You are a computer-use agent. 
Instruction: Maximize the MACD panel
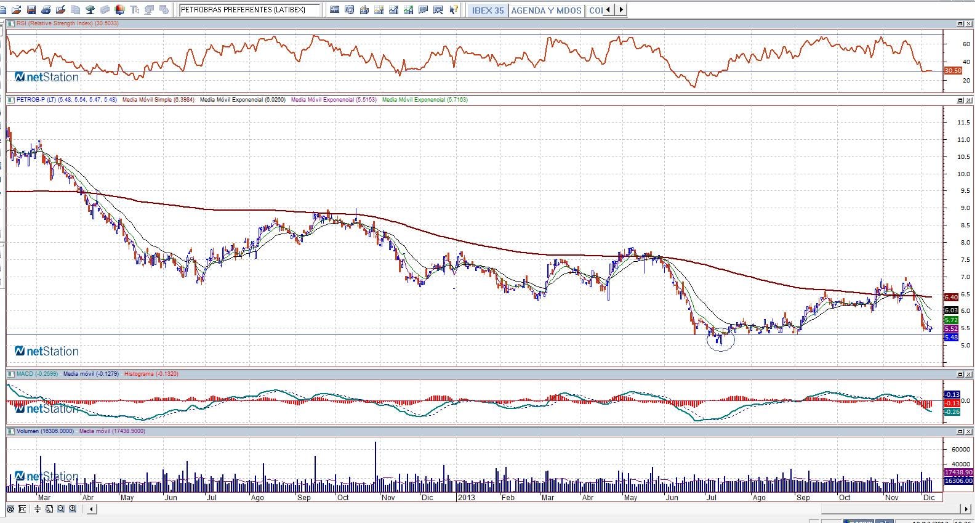[960, 375]
